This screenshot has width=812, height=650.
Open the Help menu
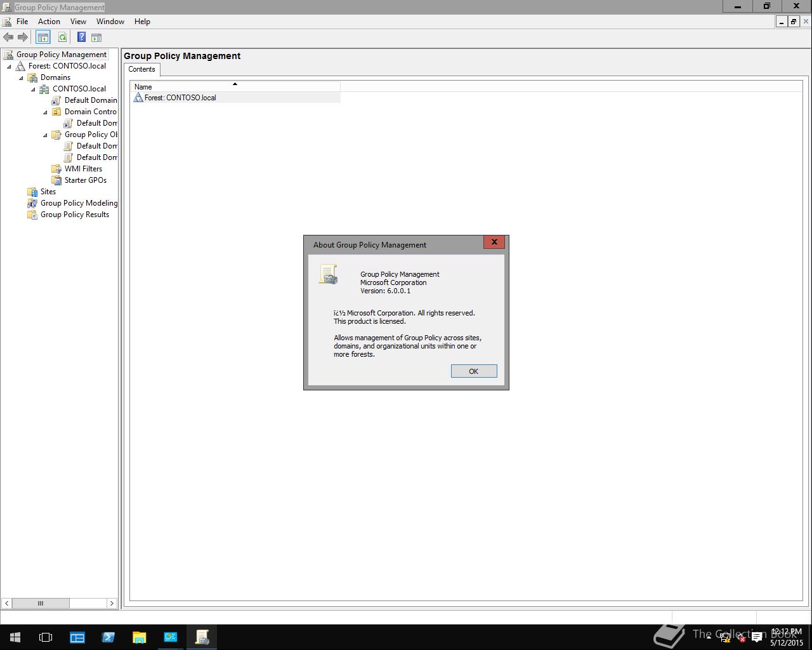coord(142,22)
